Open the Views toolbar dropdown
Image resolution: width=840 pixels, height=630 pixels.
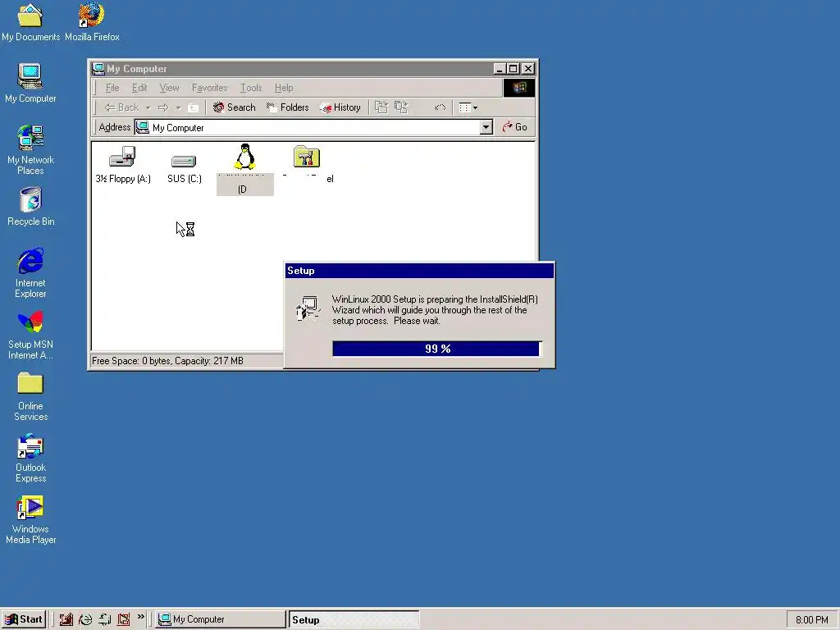(x=468, y=107)
